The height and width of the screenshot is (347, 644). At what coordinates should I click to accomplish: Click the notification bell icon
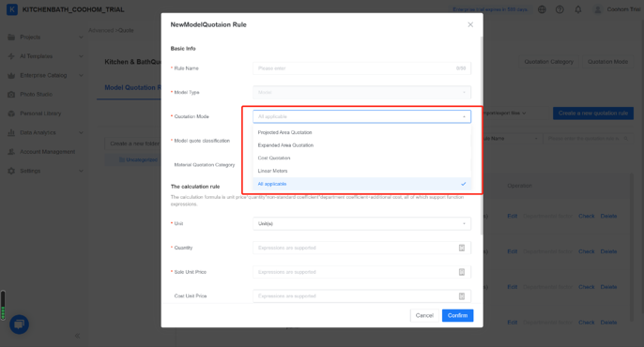(578, 9)
